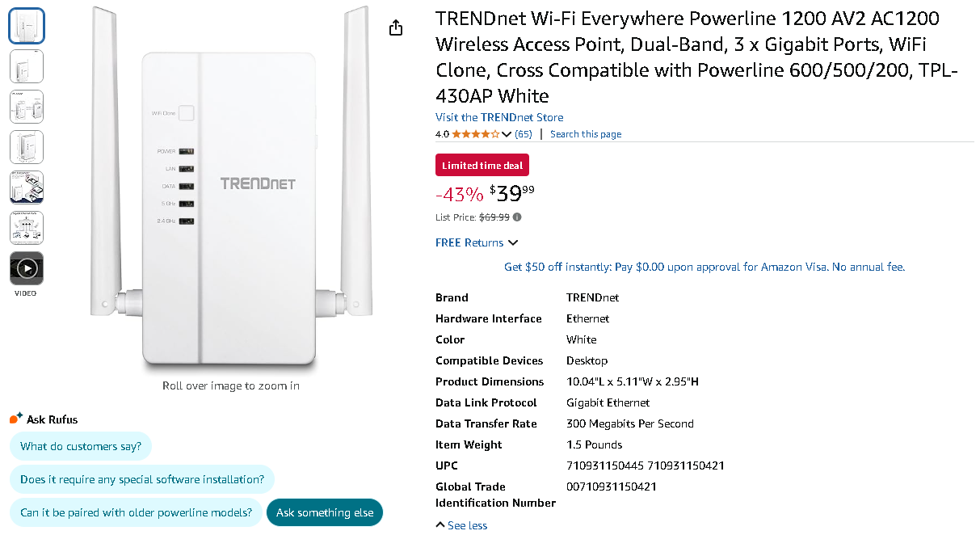This screenshot has height=535, width=980.
Task: Select the side-view device thumbnail
Action: tap(27, 66)
